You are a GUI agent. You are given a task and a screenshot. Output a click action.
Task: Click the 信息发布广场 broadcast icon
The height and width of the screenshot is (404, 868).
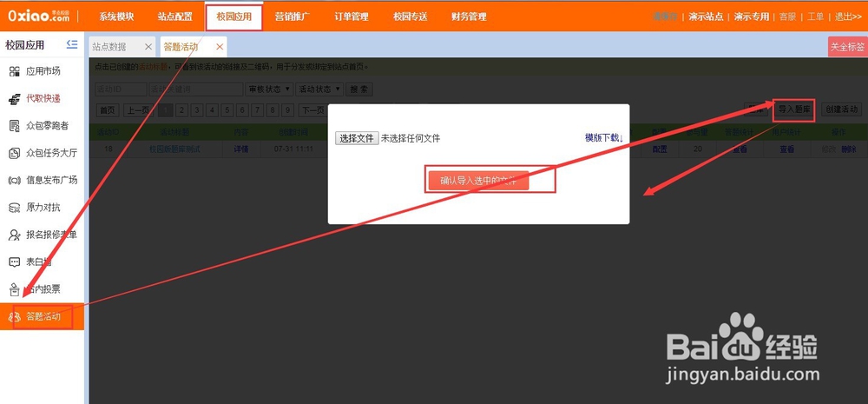click(15, 180)
